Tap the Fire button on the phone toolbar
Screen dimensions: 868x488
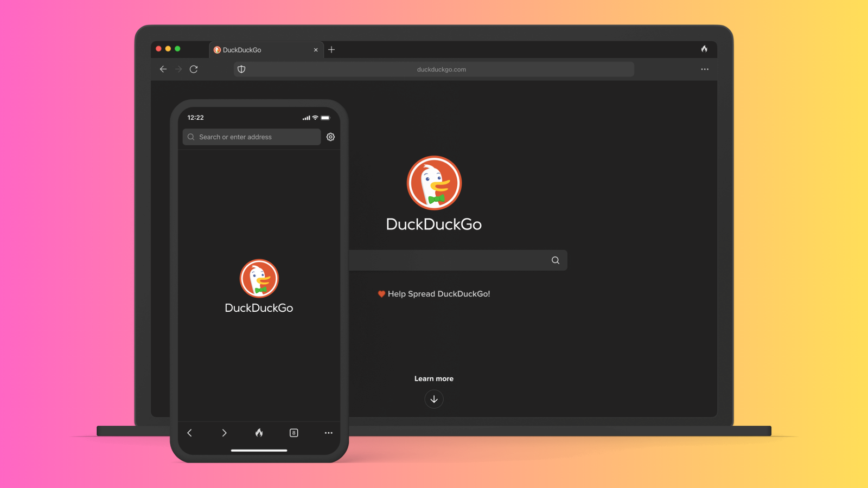click(x=259, y=433)
